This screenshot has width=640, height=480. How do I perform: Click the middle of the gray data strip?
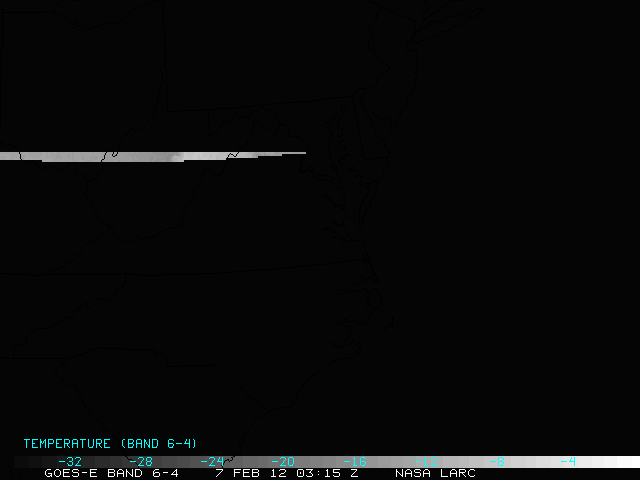(x=150, y=157)
